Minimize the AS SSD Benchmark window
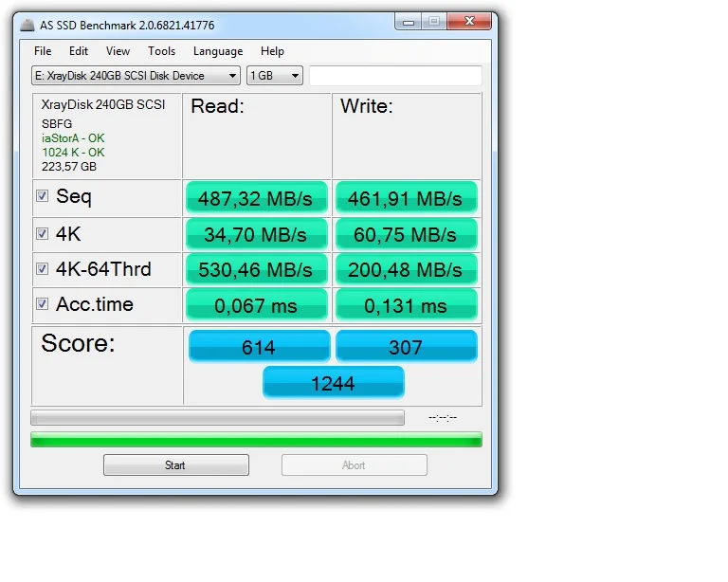 409,22
